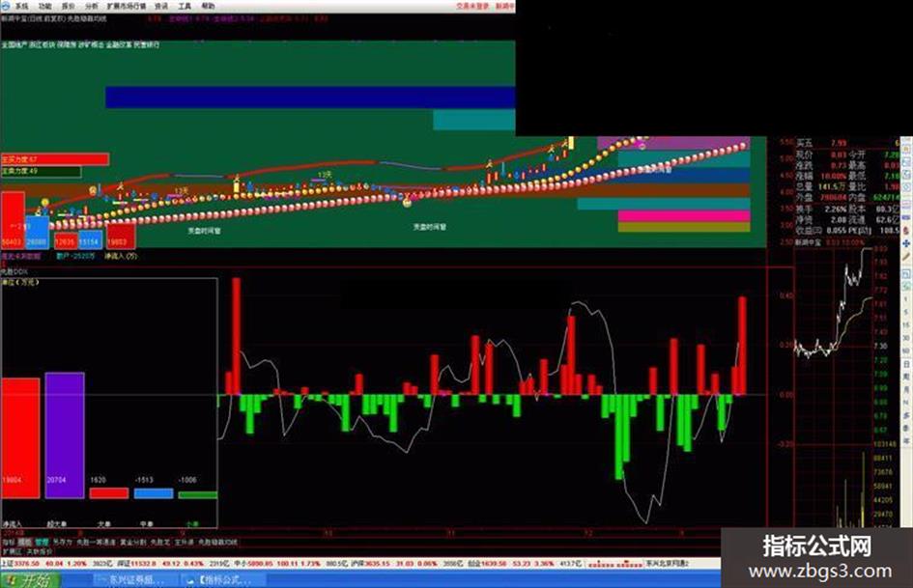Select the 多 multi-period button
The height and width of the screenshot is (588, 913).
[x=906, y=415]
